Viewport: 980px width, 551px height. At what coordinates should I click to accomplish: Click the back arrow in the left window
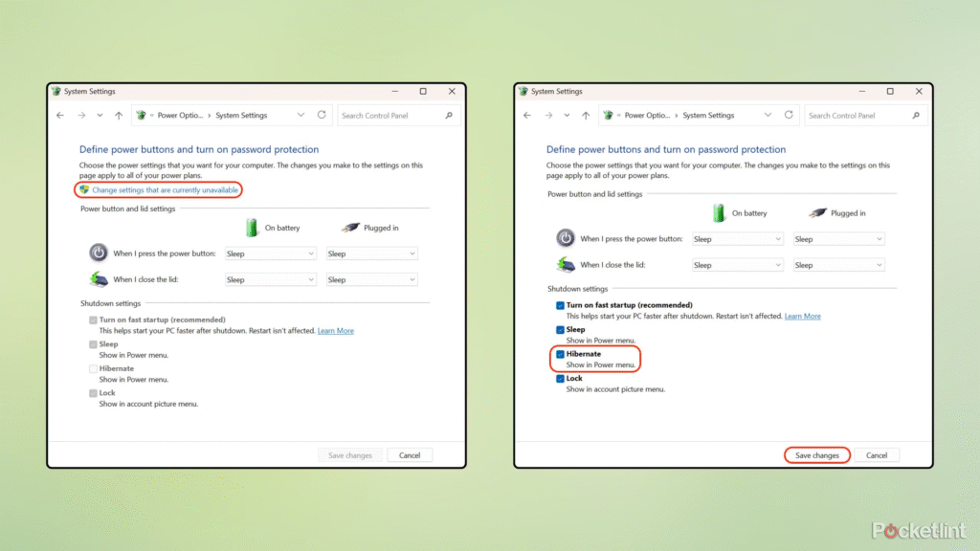60,116
